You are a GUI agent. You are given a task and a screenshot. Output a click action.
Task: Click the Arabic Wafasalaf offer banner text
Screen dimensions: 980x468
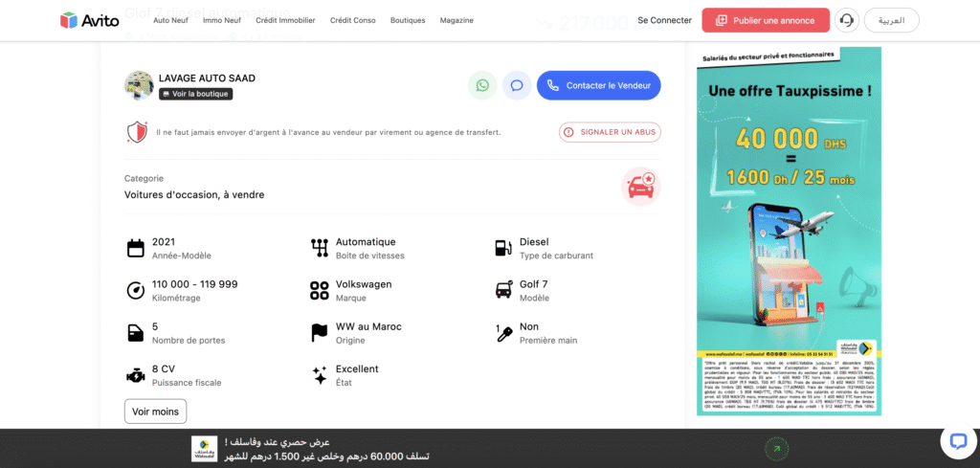point(325,449)
